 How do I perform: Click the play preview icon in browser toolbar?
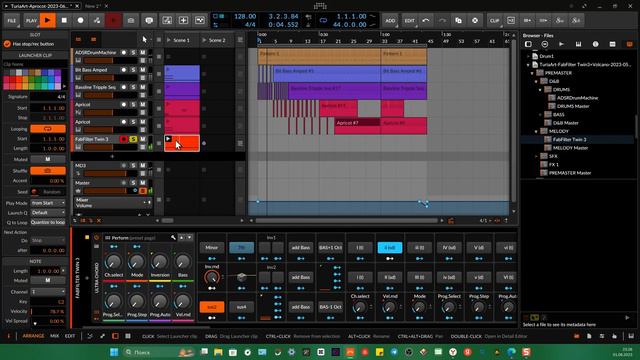(x=562, y=44)
